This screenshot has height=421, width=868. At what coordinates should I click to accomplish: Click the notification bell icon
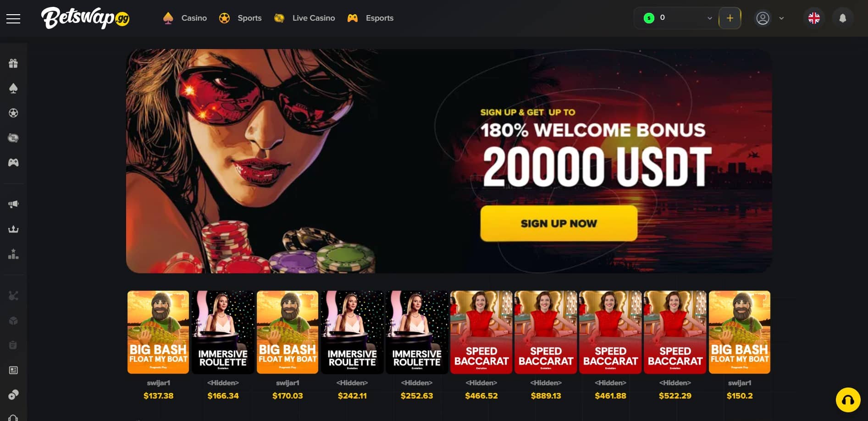tap(842, 18)
